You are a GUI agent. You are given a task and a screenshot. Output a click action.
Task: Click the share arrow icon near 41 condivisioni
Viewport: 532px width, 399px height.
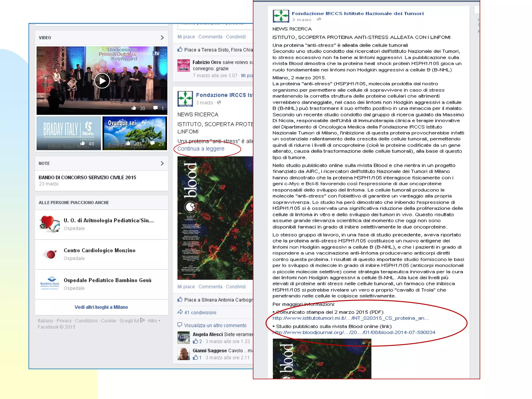[180, 312]
